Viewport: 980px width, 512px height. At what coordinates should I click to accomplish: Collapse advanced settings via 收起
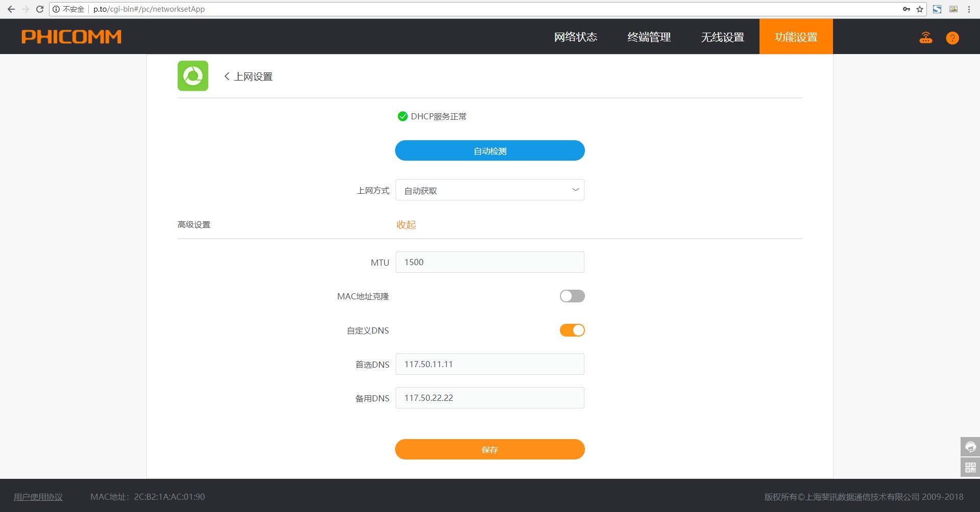pyautogui.click(x=406, y=225)
